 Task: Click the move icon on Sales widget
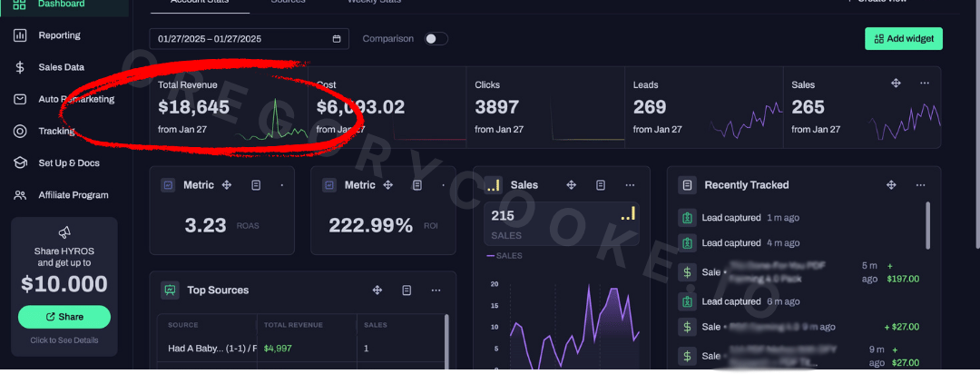tap(571, 185)
